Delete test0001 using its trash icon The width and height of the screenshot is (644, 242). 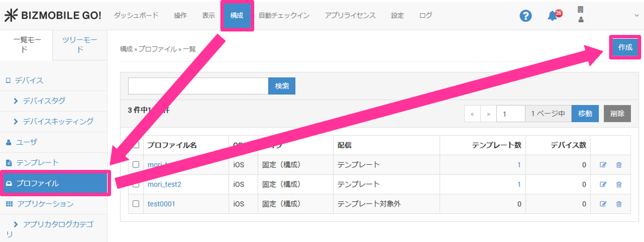tap(619, 204)
